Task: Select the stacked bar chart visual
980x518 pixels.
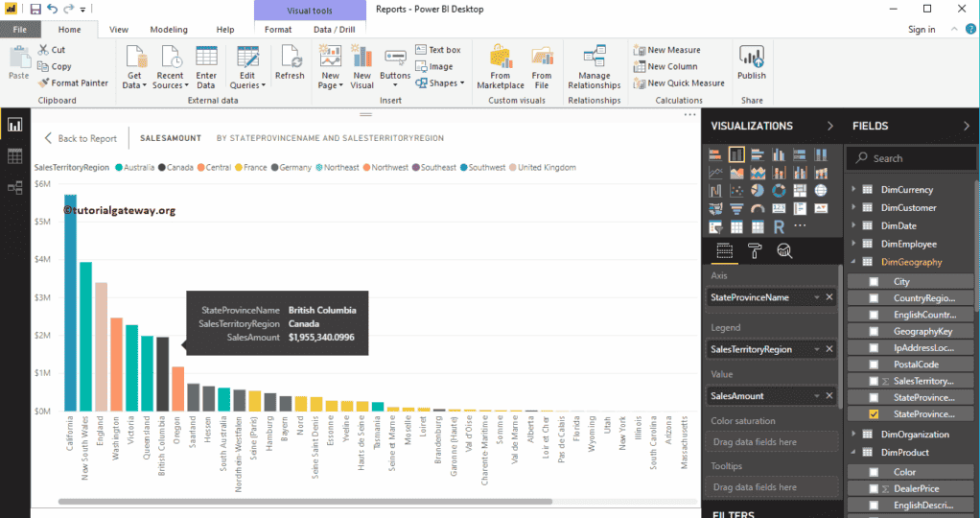Action: (715, 154)
